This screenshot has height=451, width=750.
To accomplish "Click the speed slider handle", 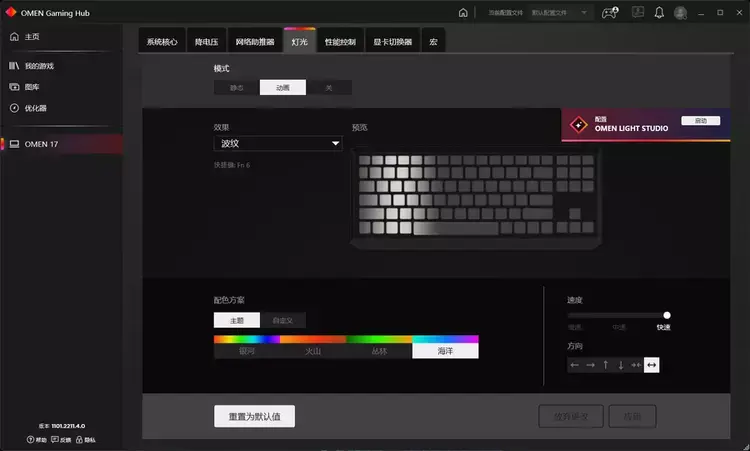I will point(667,315).
